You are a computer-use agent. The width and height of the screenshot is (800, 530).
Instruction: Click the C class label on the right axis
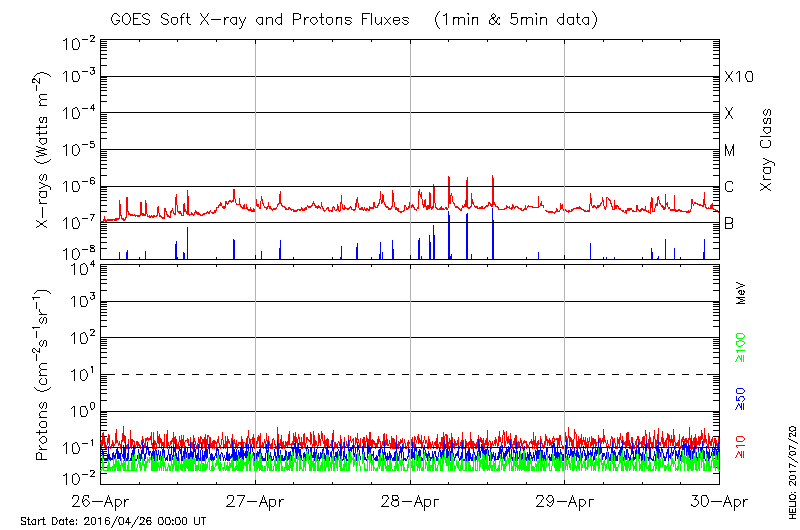click(x=729, y=187)
